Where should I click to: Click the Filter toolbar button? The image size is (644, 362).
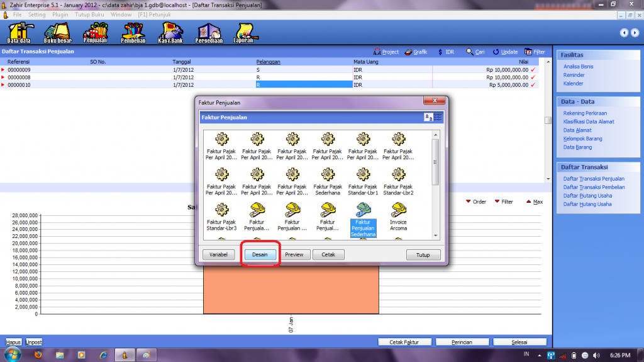pyautogui.click(x=535, y=52)
